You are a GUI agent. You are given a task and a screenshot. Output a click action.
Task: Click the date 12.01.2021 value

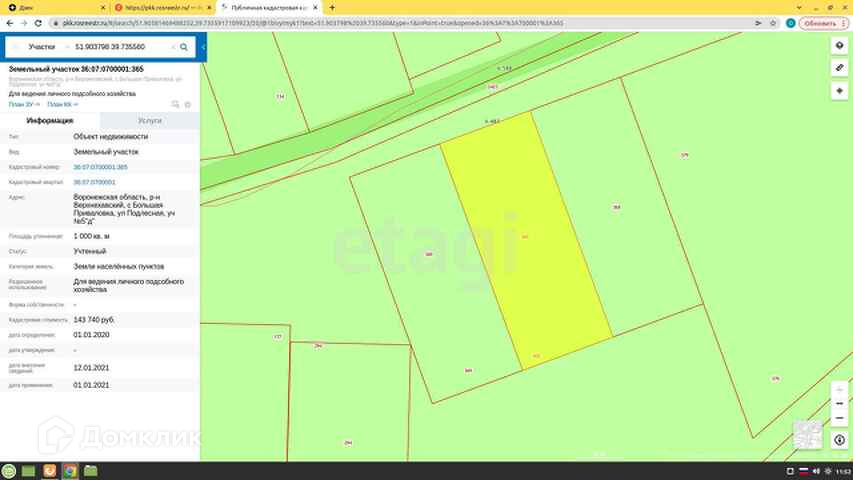[x=91, y=368]
